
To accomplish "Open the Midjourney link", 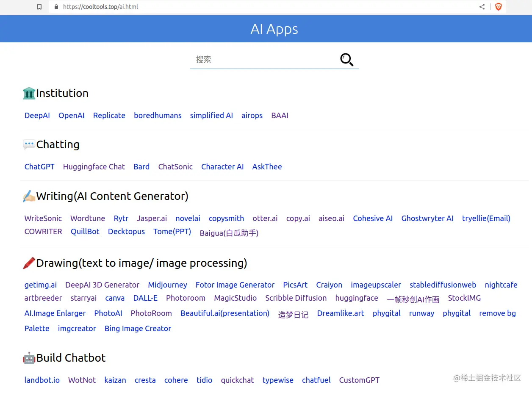I will pyautogui.click(x=167, y=285).
